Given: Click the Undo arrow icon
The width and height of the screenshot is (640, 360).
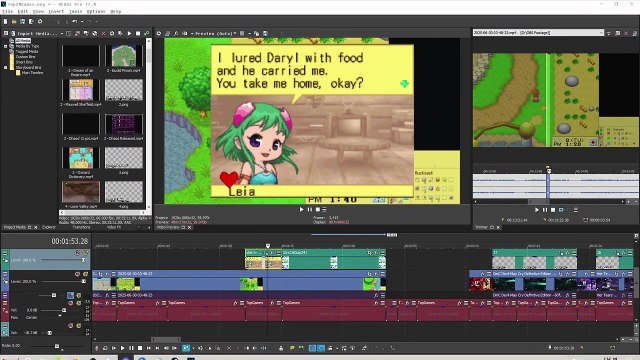Looking at the screenshot, I should point(74,22).
